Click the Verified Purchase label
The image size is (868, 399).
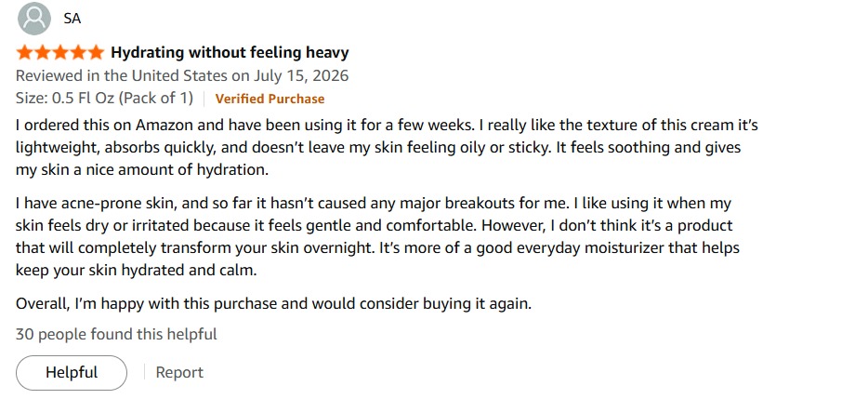[x=270, y=99]
